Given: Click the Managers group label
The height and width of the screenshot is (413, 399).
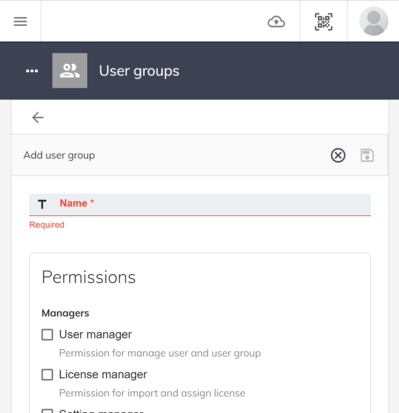Looking at the screenshot, I should (x=65, y=313).
